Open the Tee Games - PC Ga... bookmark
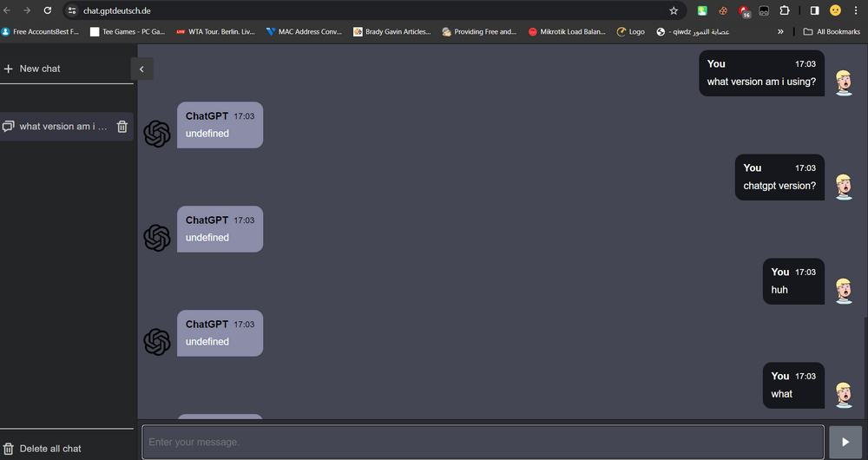Image resolution: width=868 pixels, height=460 pixels. point(128,31)
